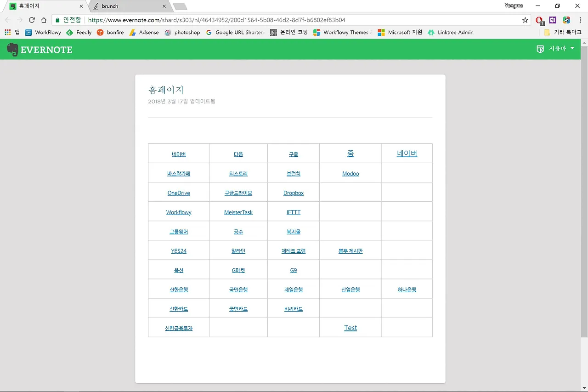This screenshot has height=392, width=588.
Task: Open the Linktree Admin bookmark
Action: 450,32
